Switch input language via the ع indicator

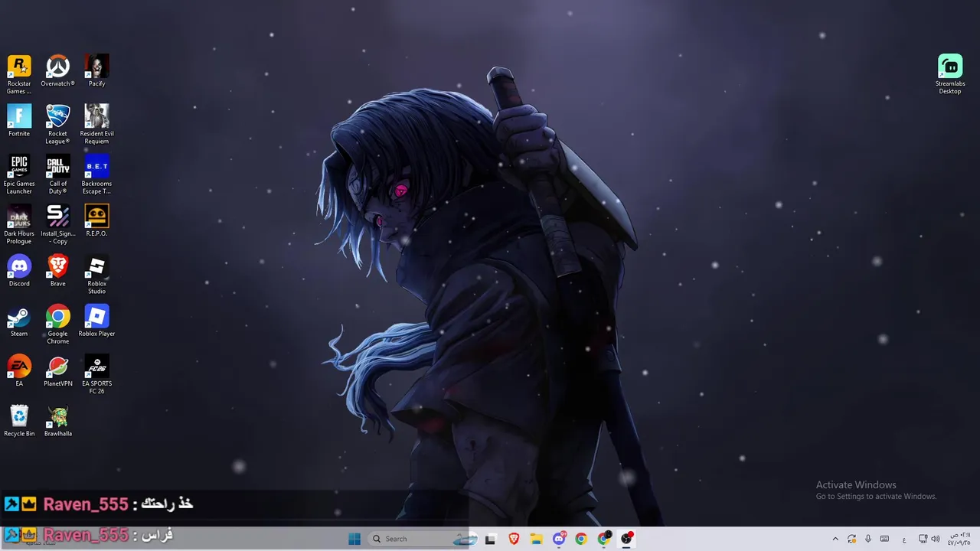tap(904, 539)
